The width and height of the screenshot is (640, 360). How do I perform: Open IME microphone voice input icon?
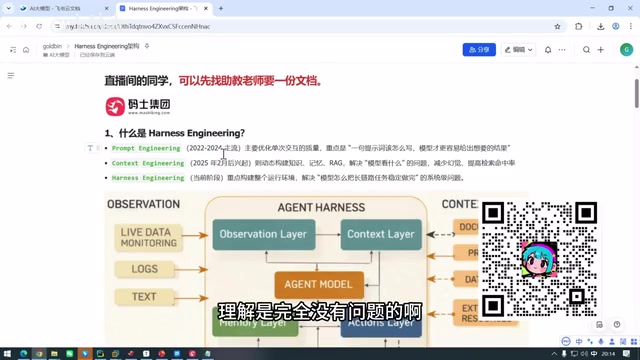pyautogui.click(x=601, y=341)
